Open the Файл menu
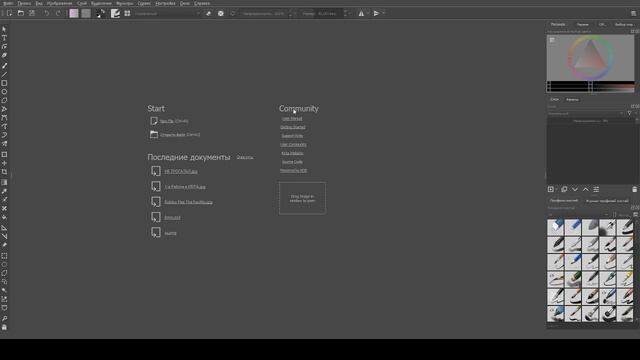The image size is (640, 360). tap(8, 3)
